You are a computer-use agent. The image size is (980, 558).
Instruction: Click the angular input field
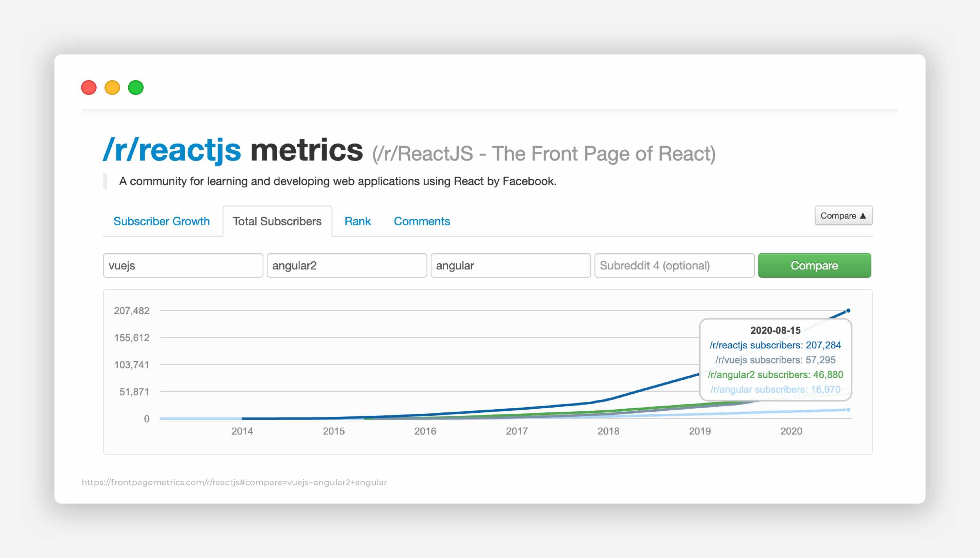coord(509,265)
